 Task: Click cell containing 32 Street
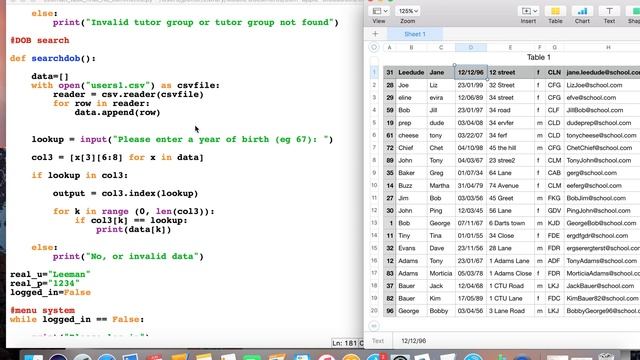(x=510, y=85)
